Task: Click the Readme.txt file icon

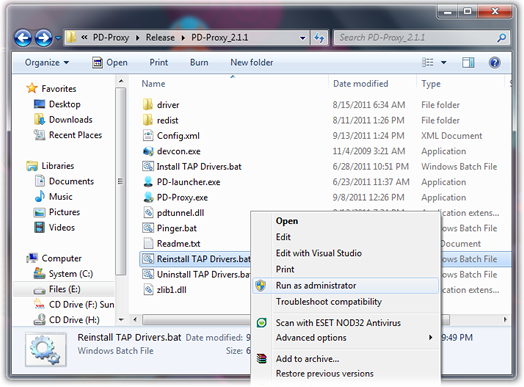Action: (148, 243)
